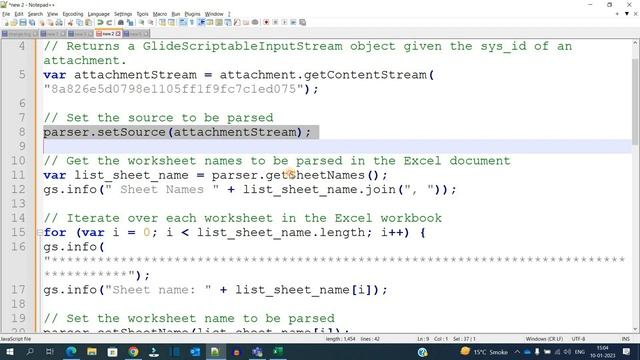Click the Zoom Out toolbar icon

click(151, 22)
